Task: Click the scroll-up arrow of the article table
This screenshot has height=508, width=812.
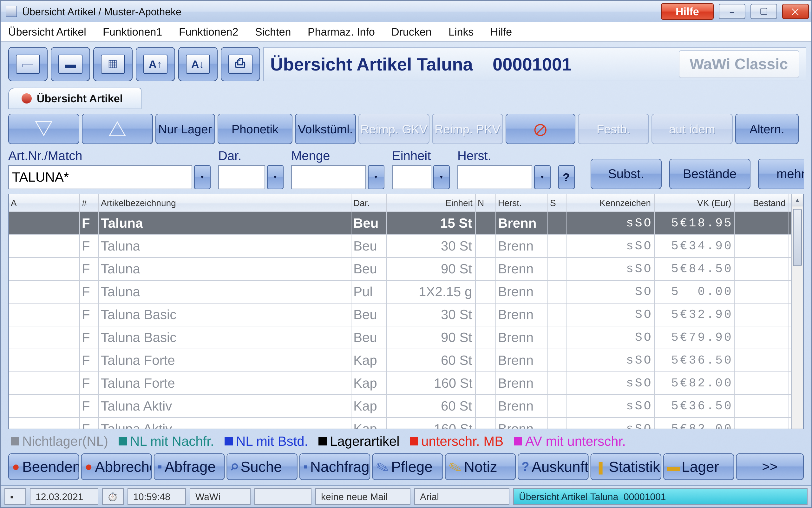Action: (797, 201)
